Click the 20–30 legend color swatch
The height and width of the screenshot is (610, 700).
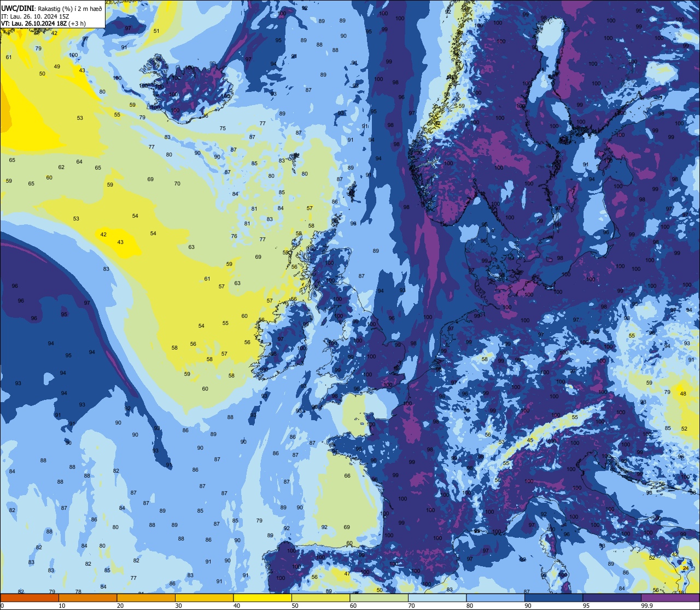(146, 597)
